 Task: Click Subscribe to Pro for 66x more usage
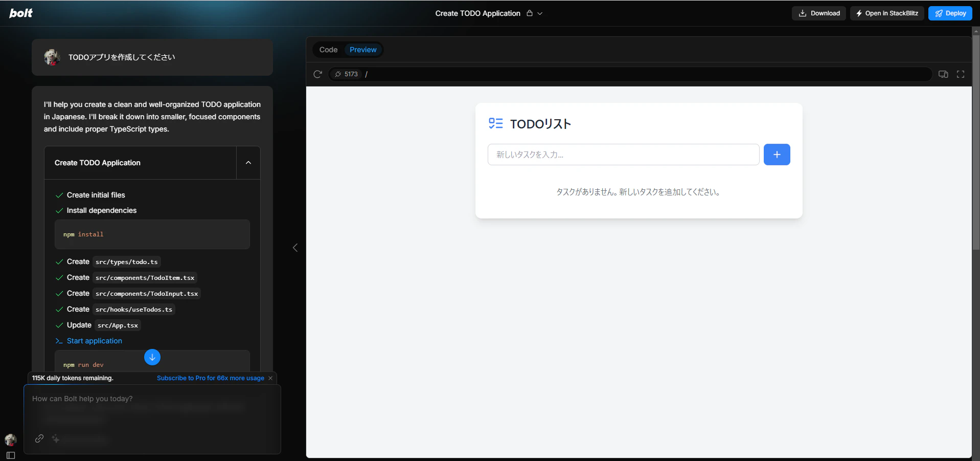[x=211, y=378]
